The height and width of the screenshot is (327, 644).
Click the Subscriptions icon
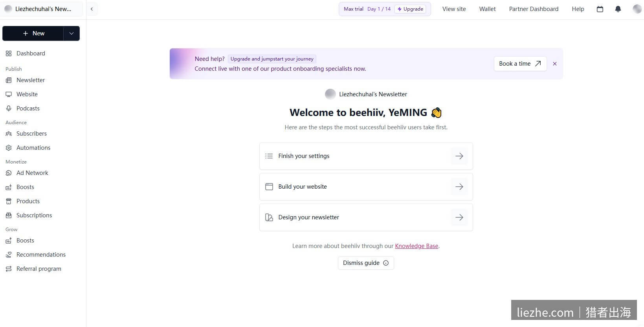point(9,215)
